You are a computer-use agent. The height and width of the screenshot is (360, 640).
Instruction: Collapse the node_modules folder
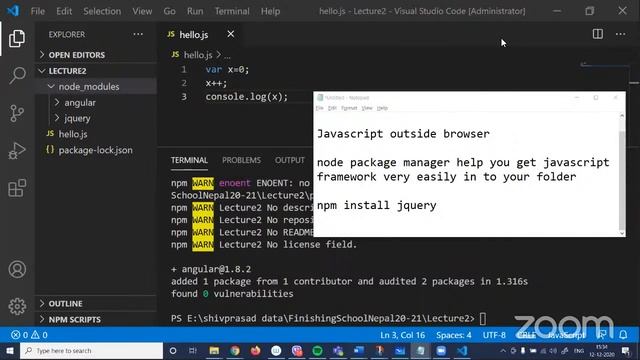[95, 87]
